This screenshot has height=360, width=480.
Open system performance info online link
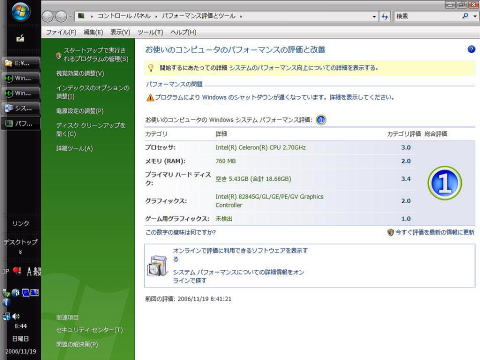point(238,276)
